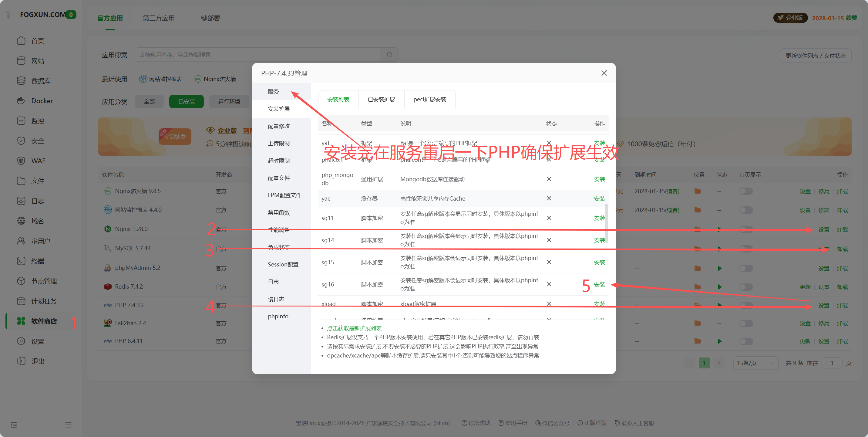Select the WAF sidebar icon

pyautogui.click(x=21, y=161)
